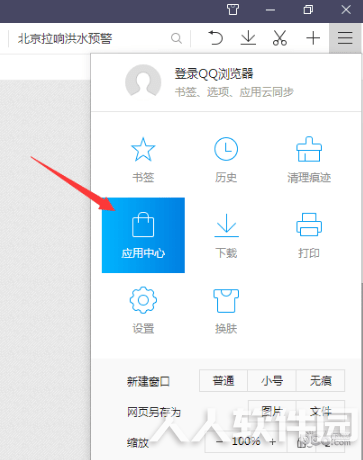Open the 换肤 skin change icon
Image resolution: width=363 pixels, height=460 pixels.
(226, 301)
